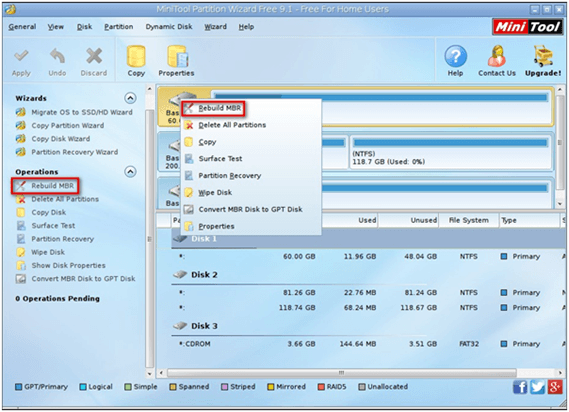Select the Disk 3 header row

tap(368, 326)
